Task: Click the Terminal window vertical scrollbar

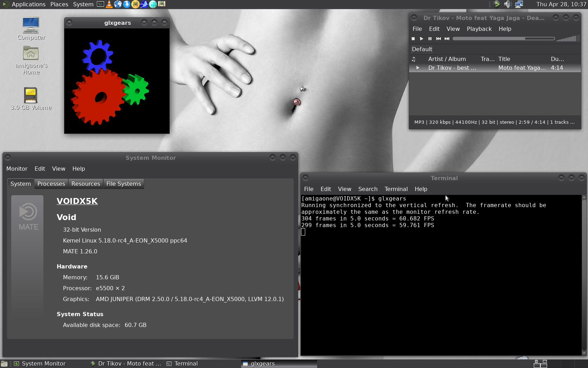Action: pos(584,275)
